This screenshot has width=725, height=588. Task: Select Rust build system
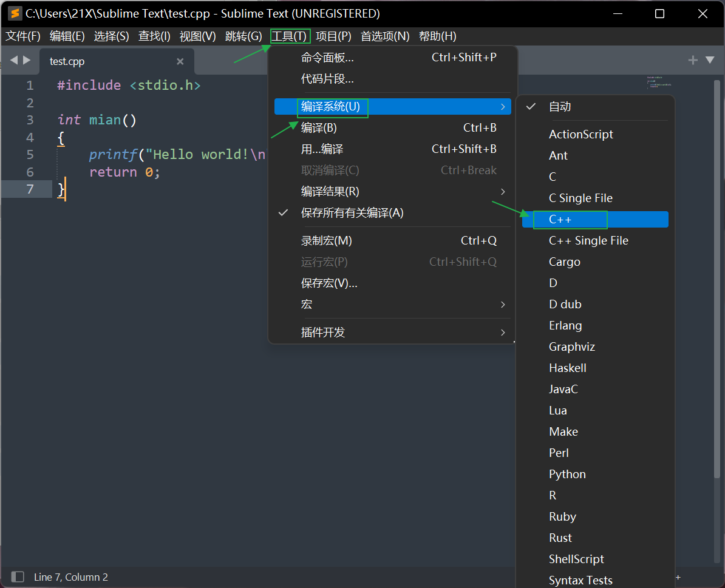click(x=595, y=538)
